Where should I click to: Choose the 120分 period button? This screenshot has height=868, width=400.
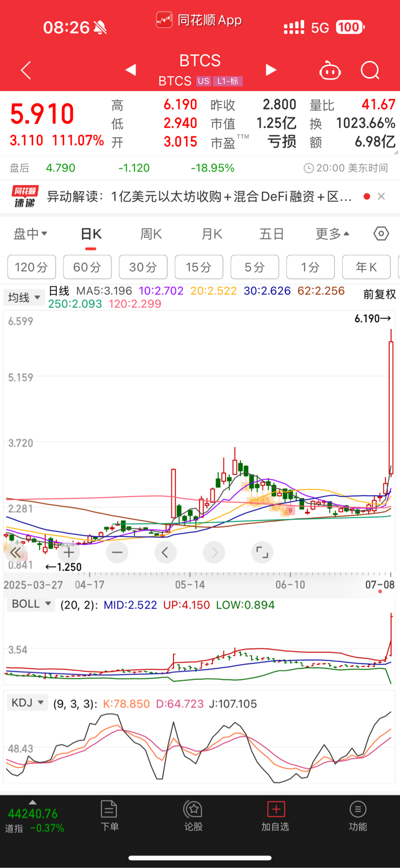pyautogui.click(x=31, y=267)
